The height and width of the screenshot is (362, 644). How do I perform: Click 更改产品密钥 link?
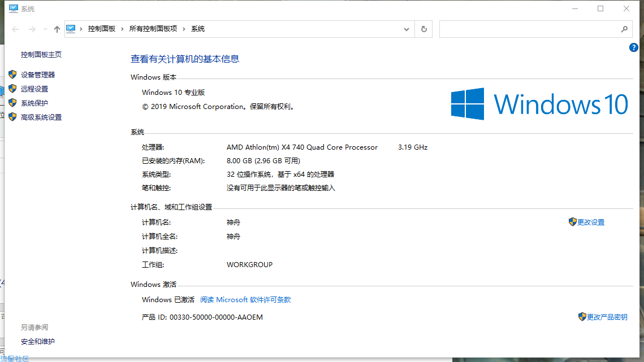coord(607,317)
